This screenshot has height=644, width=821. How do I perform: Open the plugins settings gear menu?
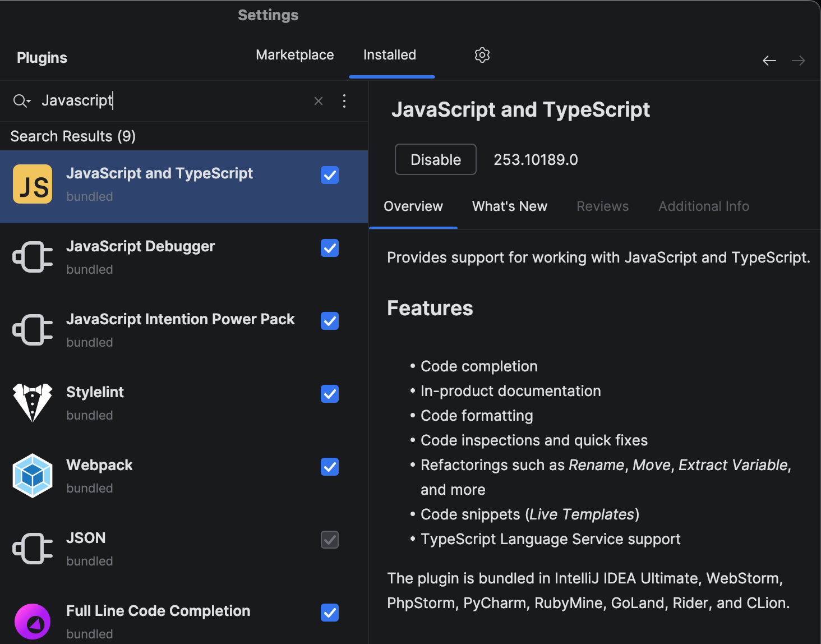pos(482,54)
